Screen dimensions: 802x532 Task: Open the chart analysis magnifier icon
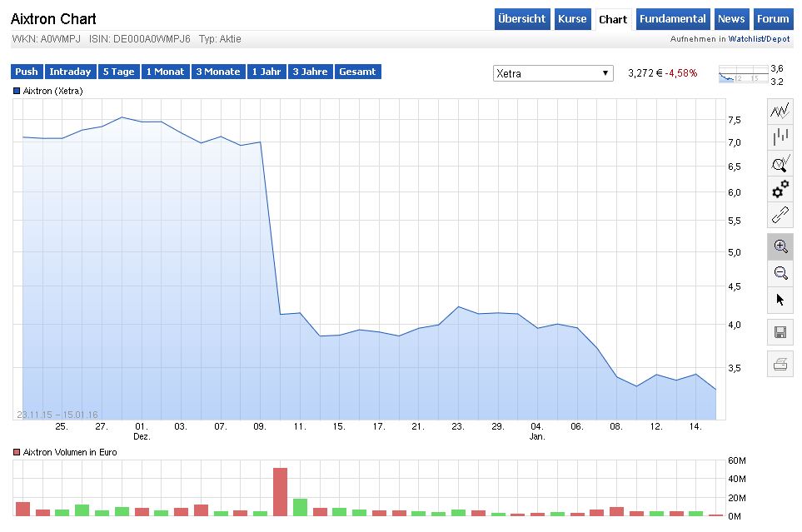tap(780, 164)
